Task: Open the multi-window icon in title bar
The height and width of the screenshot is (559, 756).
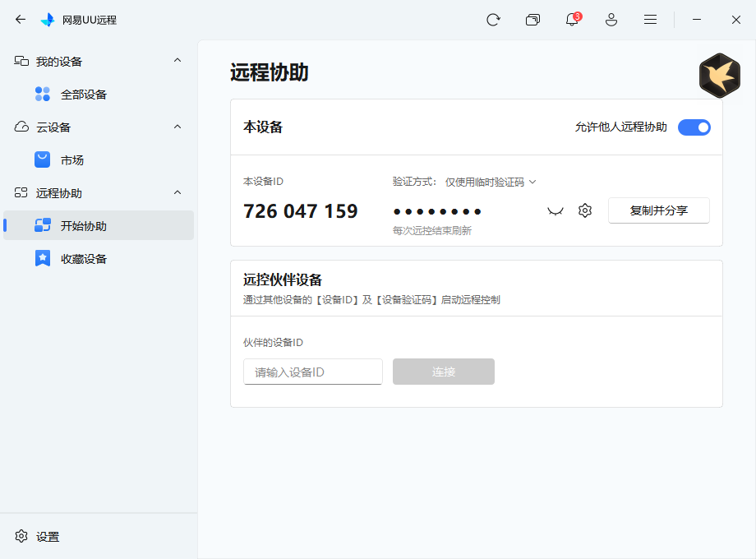Action: tap(532, 20)
